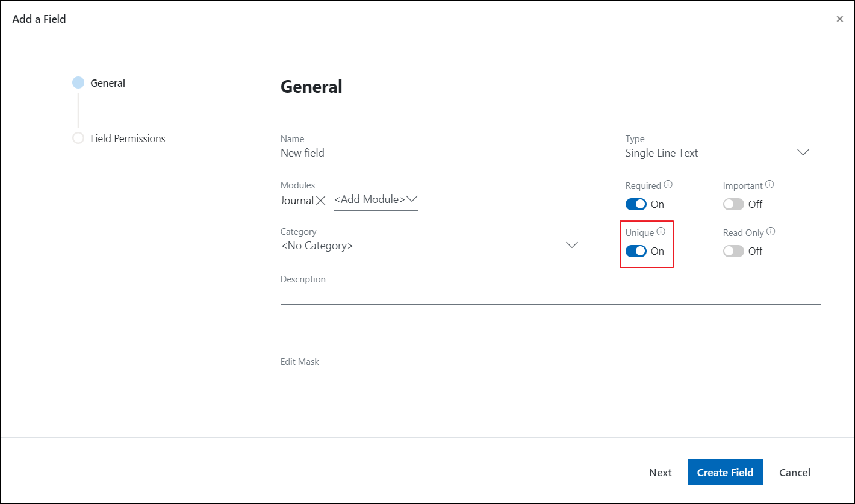The width and height of the screenshot is (855, 504).
Task: Open the Type dropdown Single Line Text
Action: 717,153
